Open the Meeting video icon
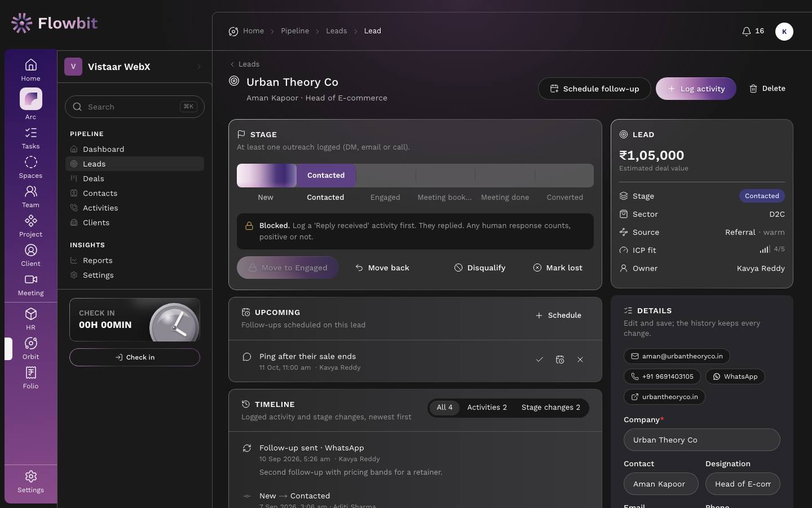Screen dimensions: 812x508 (x=30, y=284)
